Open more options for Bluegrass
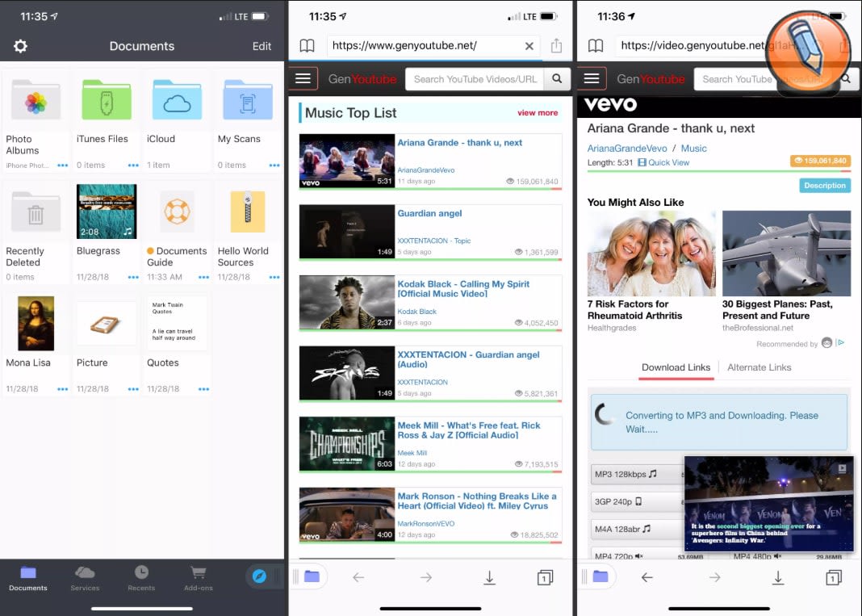Image resolution: width=862 pixels, height=616 pixels. (x=133, y=277)
